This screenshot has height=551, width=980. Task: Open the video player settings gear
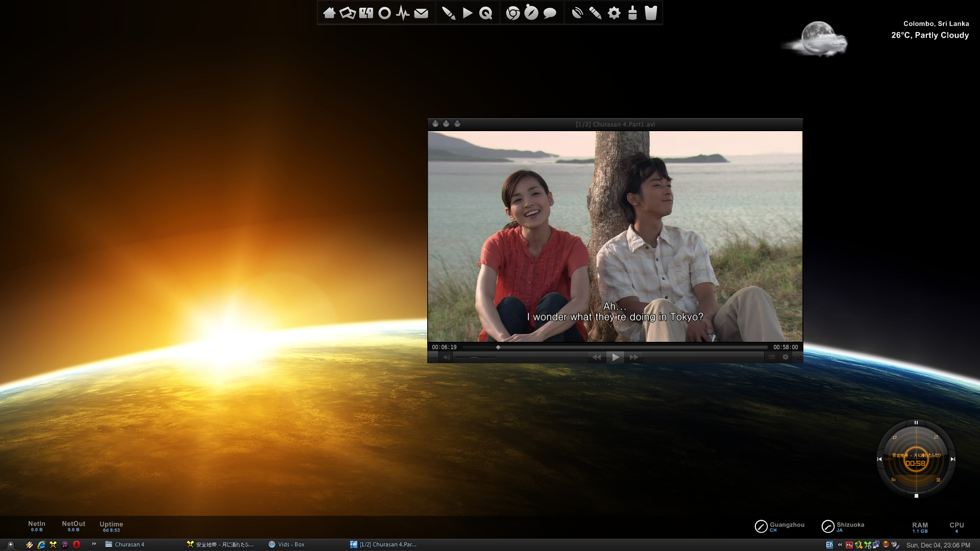(786, 357)
